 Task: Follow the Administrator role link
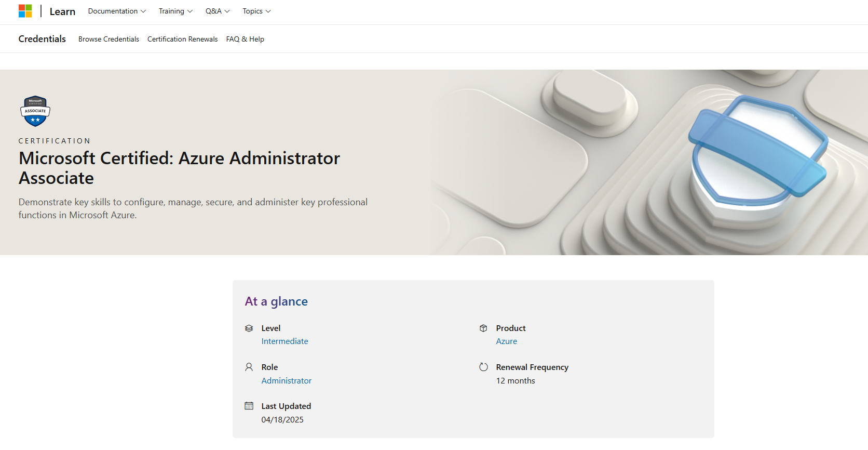point(286,381)
